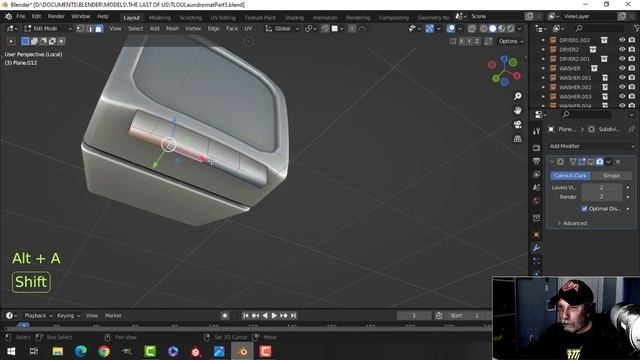Switch perspective/orthographic grid icon

[518, 139]
